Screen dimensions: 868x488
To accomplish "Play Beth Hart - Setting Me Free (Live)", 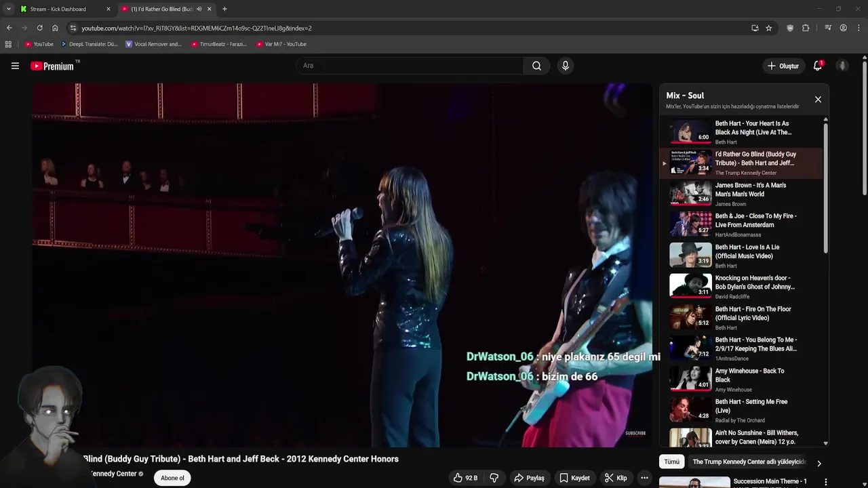I will click(742, 411).
